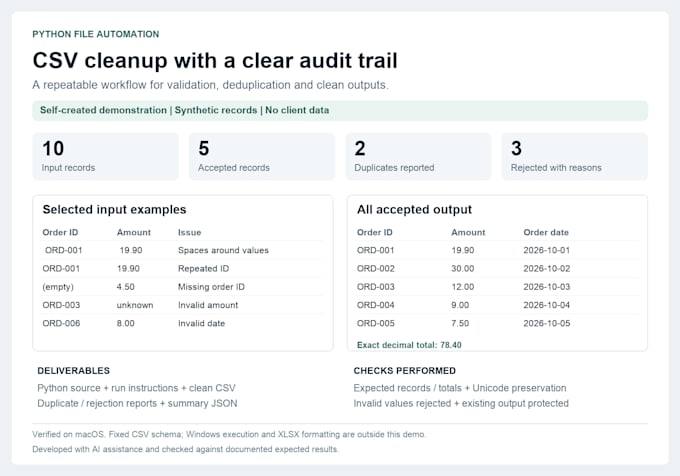This screenshot has height=476, width=680.
Task: Click the '4.50' amount cell
Action: click(125, 287)
